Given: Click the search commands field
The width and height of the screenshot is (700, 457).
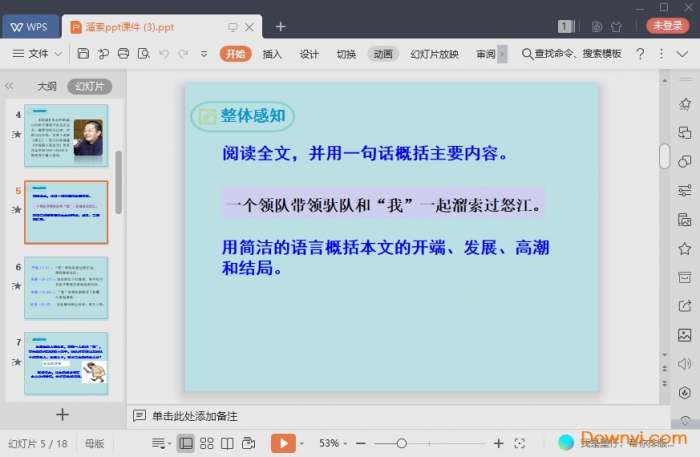Looking at the screenshot, I should pos(572,54).
